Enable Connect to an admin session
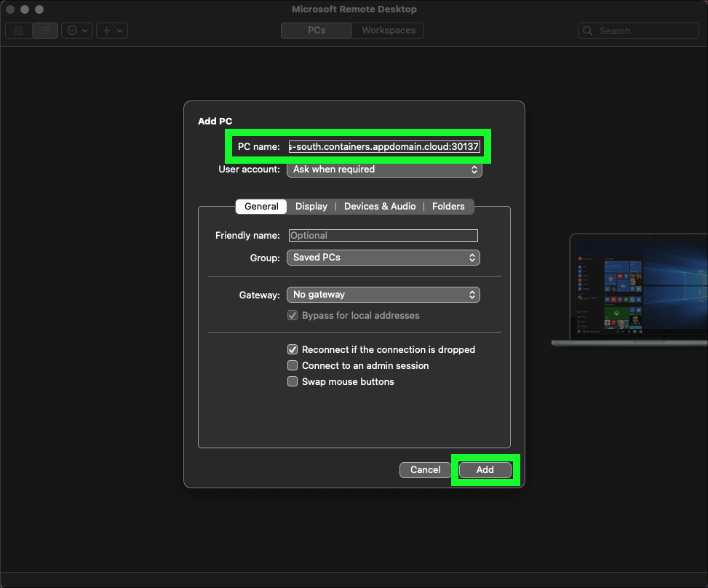This screenshot has width=708, height=588. pyautogui.click(x=293, y=365)
